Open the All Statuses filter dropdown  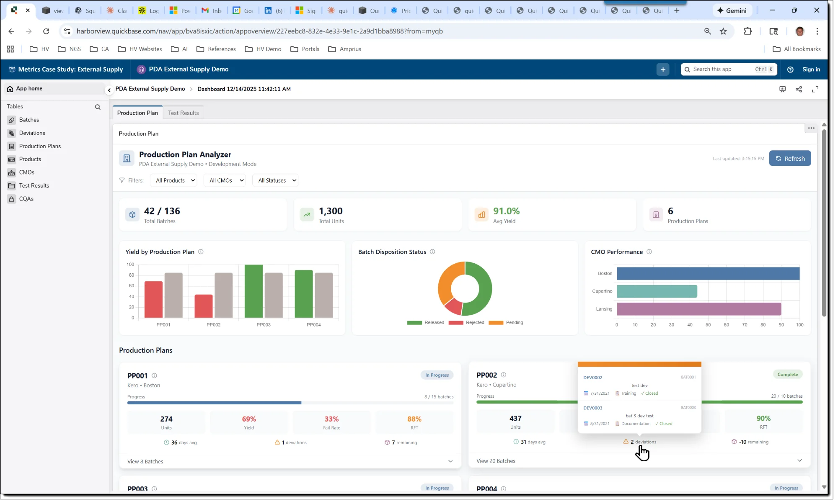(275, 180)
